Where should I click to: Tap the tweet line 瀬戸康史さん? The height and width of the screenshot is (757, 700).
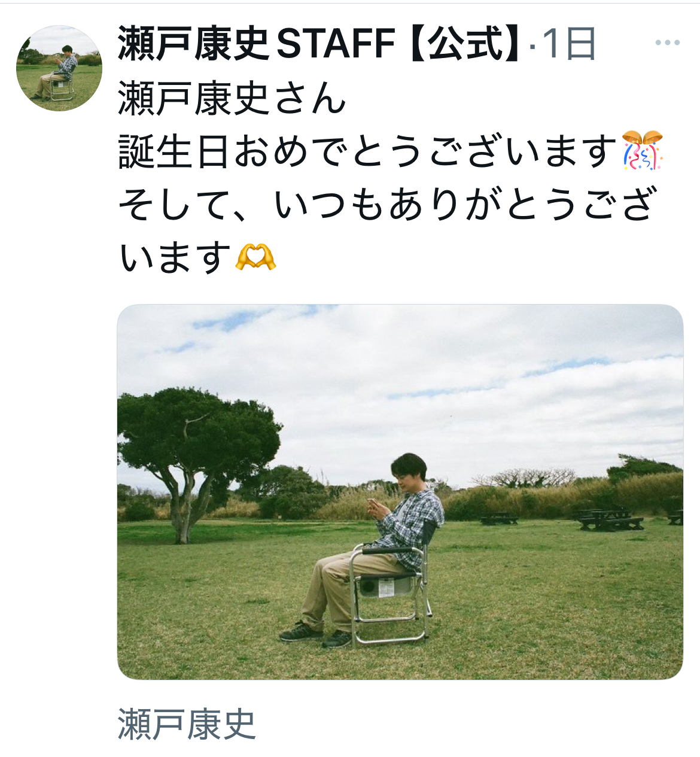click(232, 98)
